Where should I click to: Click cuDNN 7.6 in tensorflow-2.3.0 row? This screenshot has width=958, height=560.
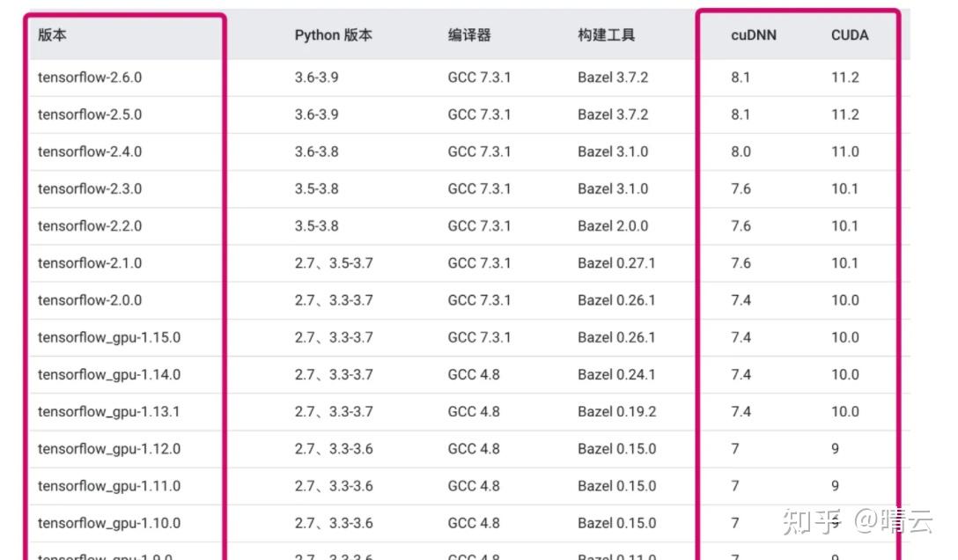tap(741, 188)
